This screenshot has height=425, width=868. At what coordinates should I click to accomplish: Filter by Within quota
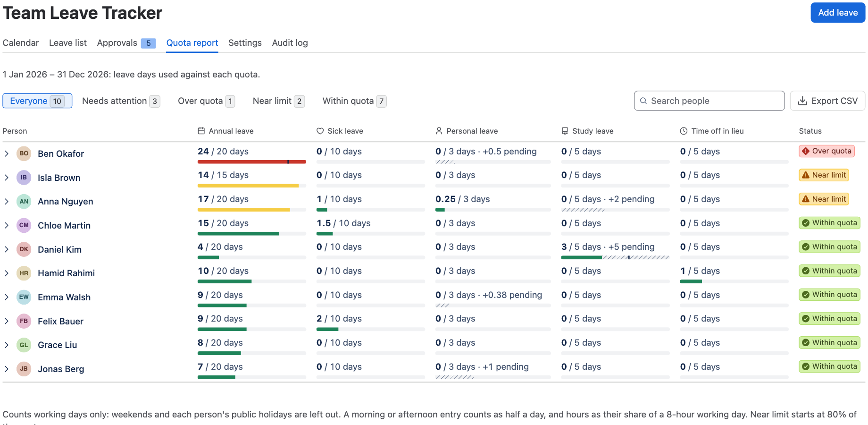tap(354, 101)
